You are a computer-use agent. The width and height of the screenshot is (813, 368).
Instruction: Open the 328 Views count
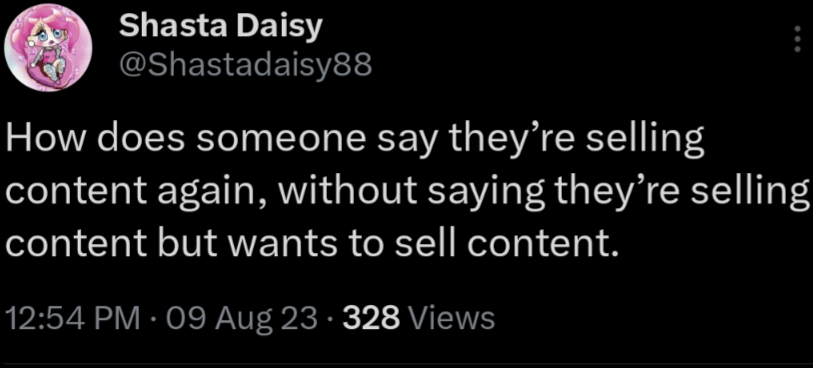pos(417,318)
